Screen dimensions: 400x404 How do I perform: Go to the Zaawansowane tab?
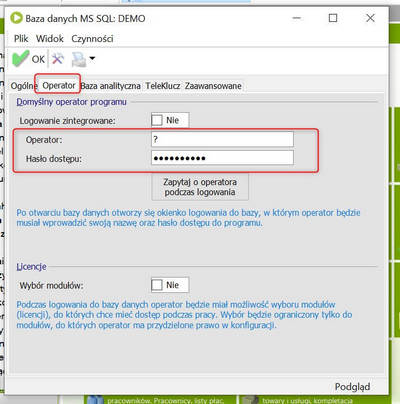tap(213, 86)
